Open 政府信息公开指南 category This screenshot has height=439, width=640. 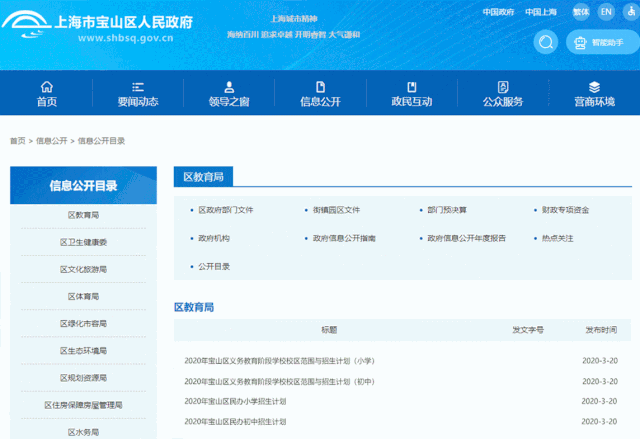click(344, 238)
